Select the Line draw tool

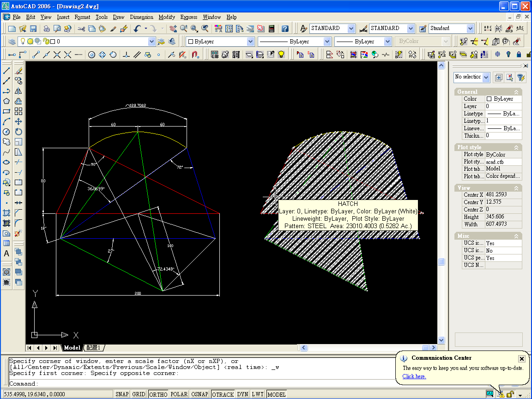tap(6, 71)
